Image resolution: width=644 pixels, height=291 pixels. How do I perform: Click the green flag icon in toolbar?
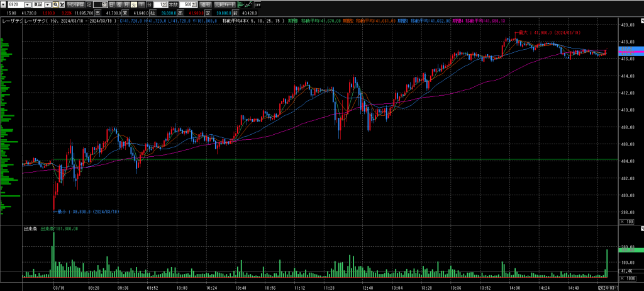(240, 4)
